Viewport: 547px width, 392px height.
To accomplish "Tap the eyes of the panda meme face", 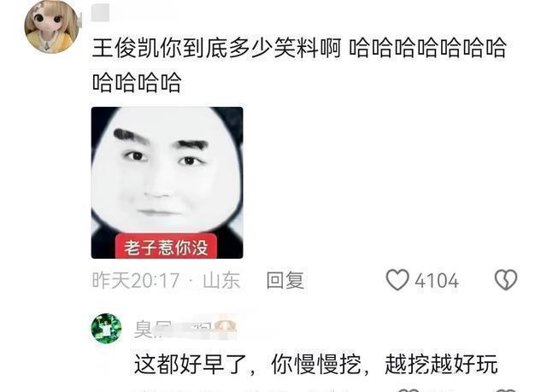I will pos(163,159).
